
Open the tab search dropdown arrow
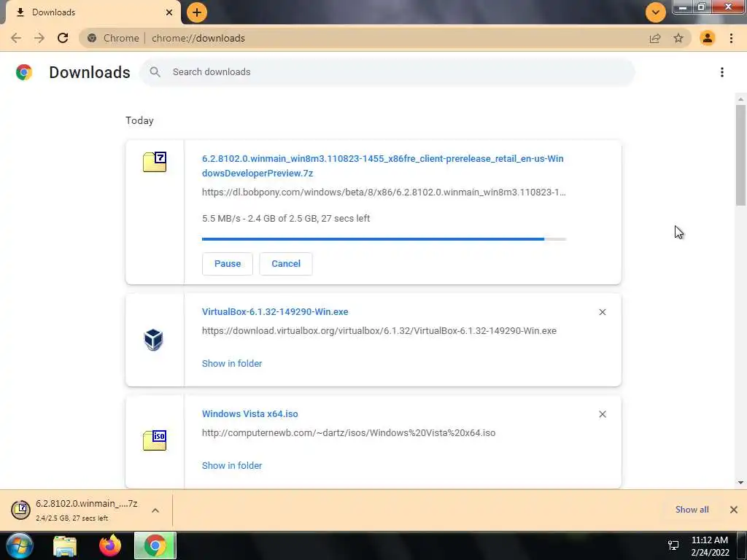pyautogui.click(x=656, y=12)
